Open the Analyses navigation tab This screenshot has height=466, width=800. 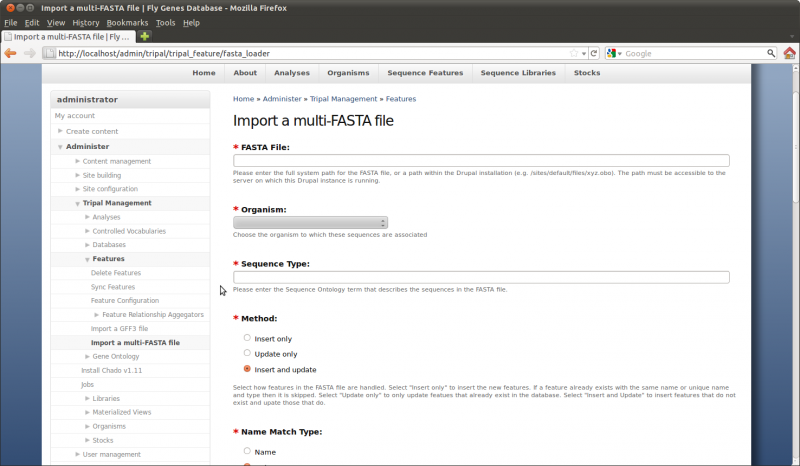[292, 73]
